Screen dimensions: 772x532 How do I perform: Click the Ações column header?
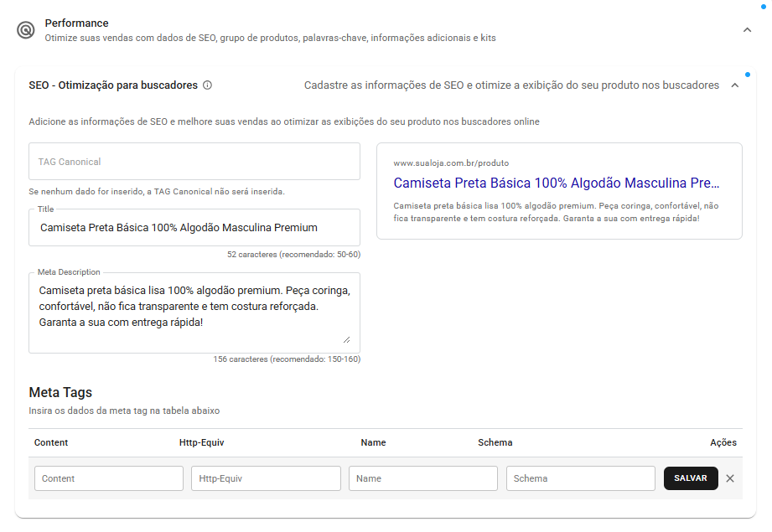pyautogui.click(x=723, y=442)
